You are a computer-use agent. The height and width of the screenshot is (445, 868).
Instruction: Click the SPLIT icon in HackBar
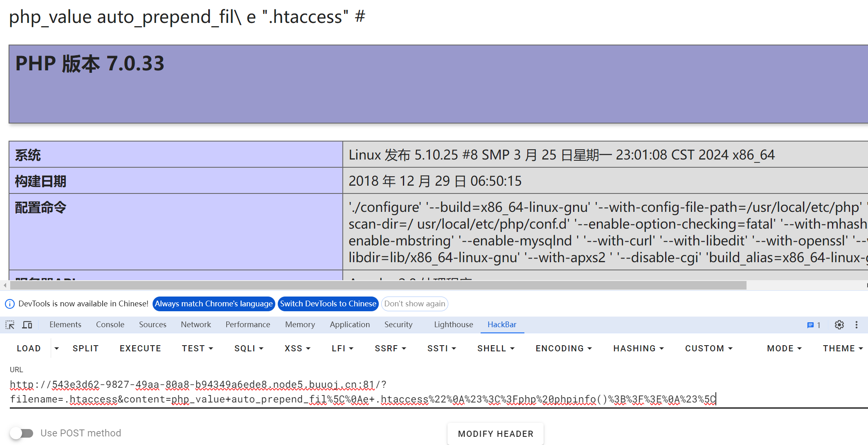85,348
